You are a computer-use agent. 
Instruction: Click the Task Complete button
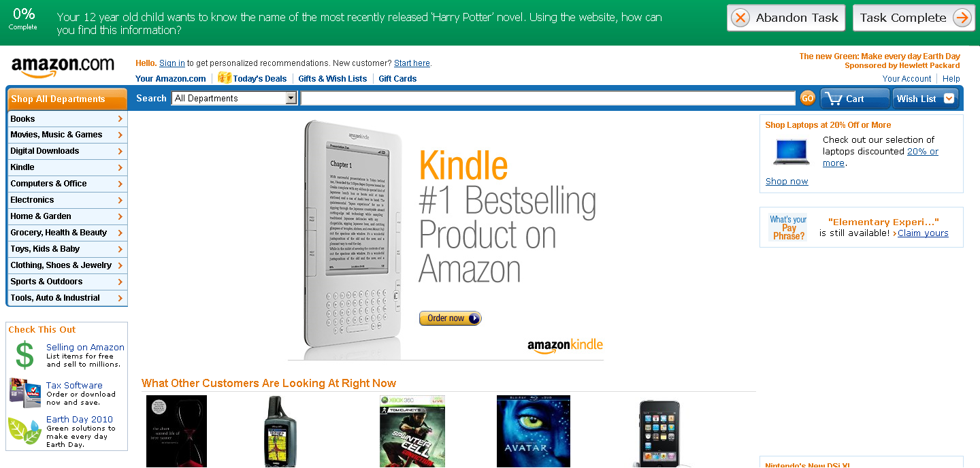[913, 18]
